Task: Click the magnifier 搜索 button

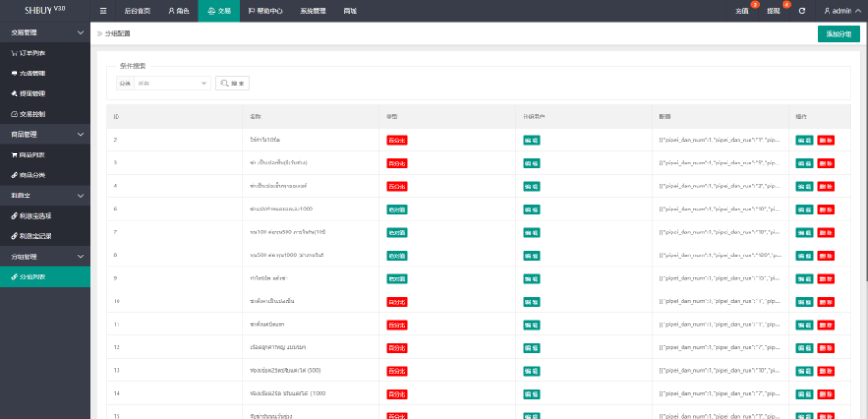Action: tap(232, 84)
